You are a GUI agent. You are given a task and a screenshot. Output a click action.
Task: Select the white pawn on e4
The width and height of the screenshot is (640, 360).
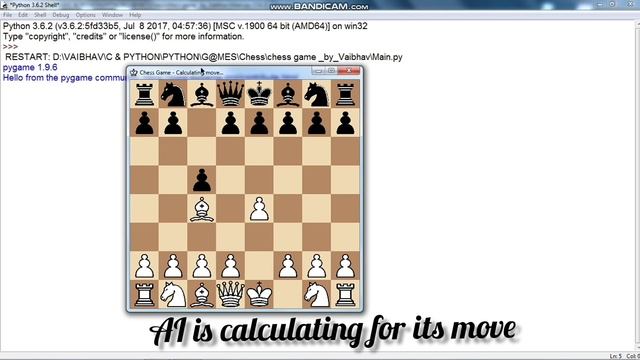259,209
